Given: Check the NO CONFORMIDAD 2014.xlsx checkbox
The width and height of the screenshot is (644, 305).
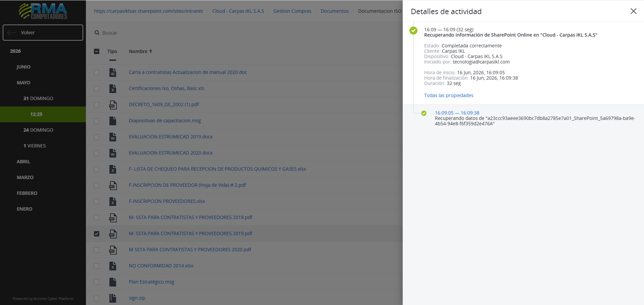Looking at the screenshot, I should (97, 266).
